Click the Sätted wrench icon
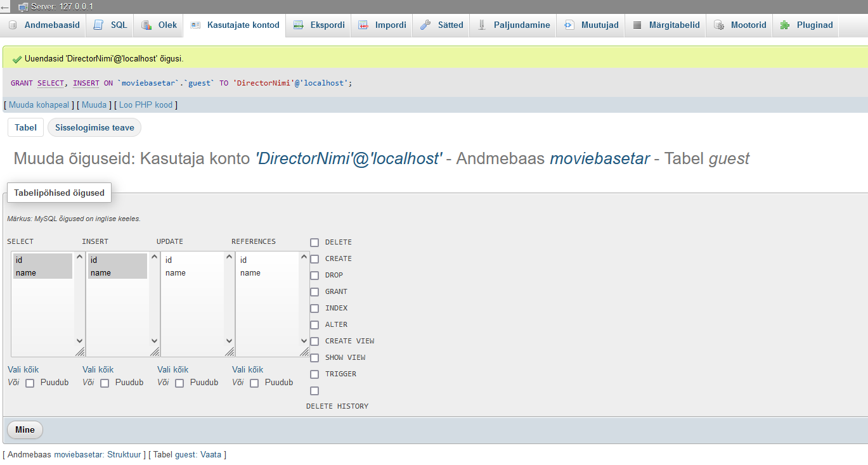This screenshot has width=868, height=465. click(x=425, y=25)
